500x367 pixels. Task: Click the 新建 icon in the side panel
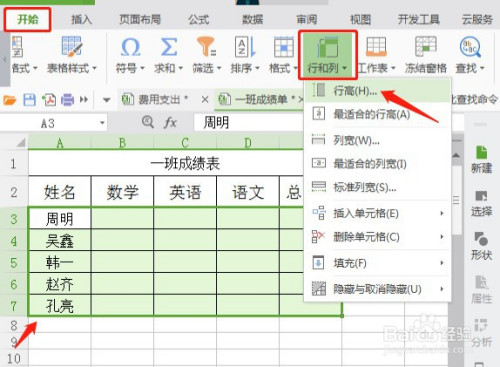[481, 153]
